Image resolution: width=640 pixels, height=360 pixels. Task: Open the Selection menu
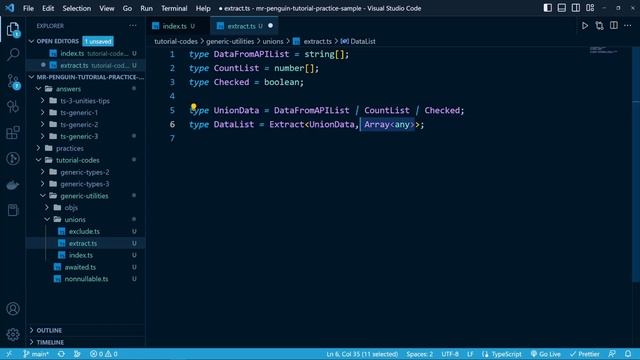click(x=77, y=8)
